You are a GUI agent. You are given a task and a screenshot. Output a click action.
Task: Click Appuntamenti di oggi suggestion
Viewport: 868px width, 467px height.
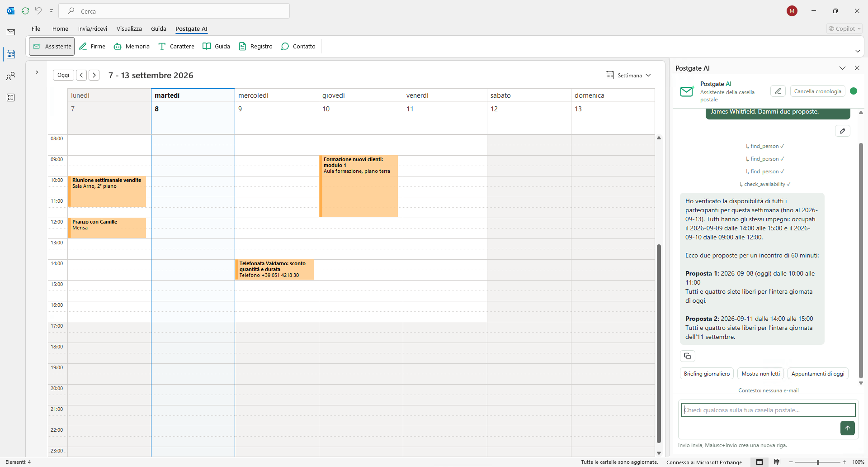click(x=818, y=374)
